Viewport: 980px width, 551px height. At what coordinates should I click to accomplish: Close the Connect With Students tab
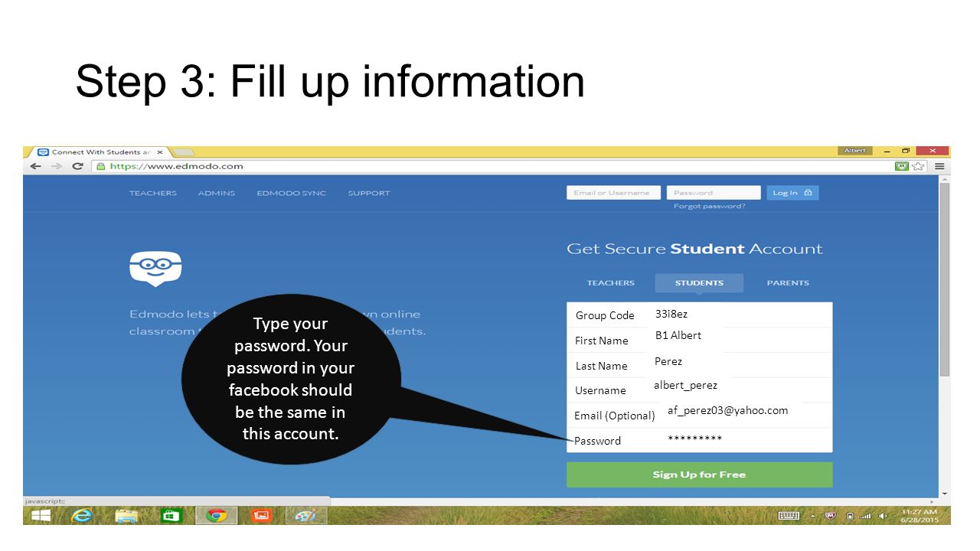click(x=160, y=152)
